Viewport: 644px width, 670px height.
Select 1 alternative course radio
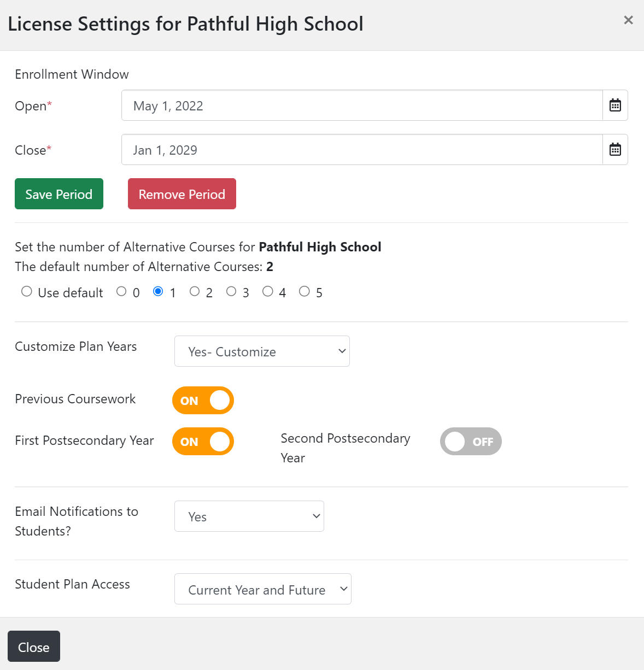[x=158, y=291]
